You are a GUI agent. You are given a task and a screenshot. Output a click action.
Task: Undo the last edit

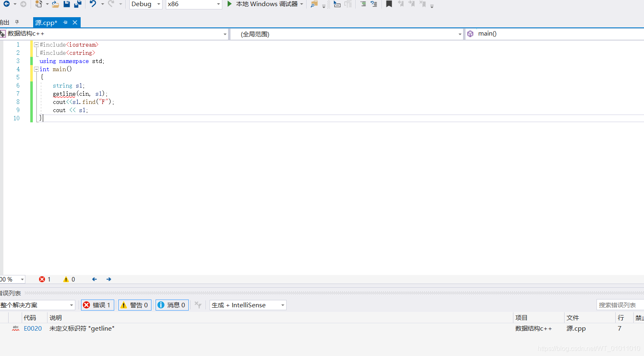click(93, 4)
